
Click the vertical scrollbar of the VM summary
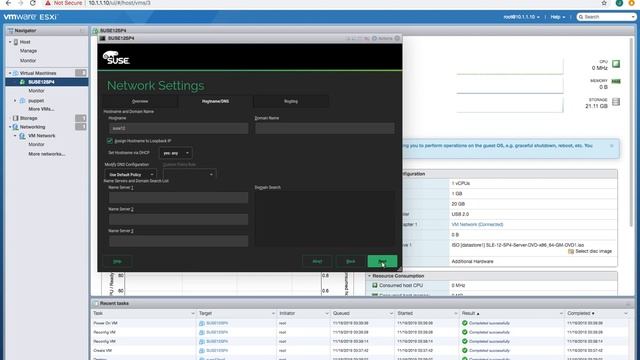(631, 133)
